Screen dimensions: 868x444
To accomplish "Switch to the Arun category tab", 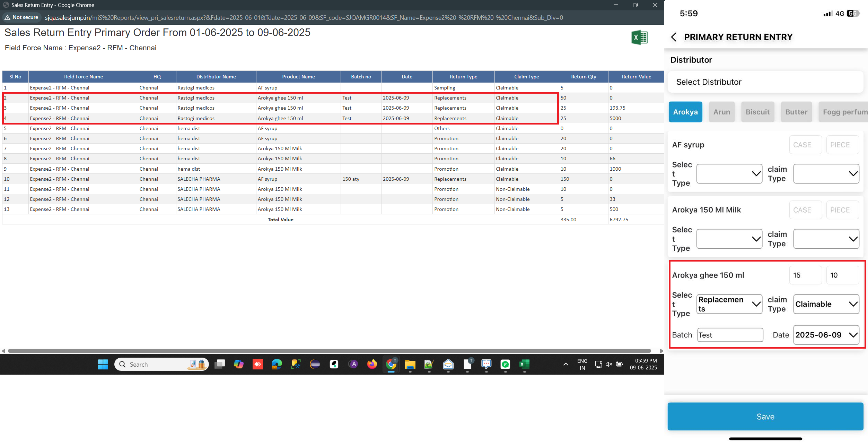I will click(x=721, y=112).
